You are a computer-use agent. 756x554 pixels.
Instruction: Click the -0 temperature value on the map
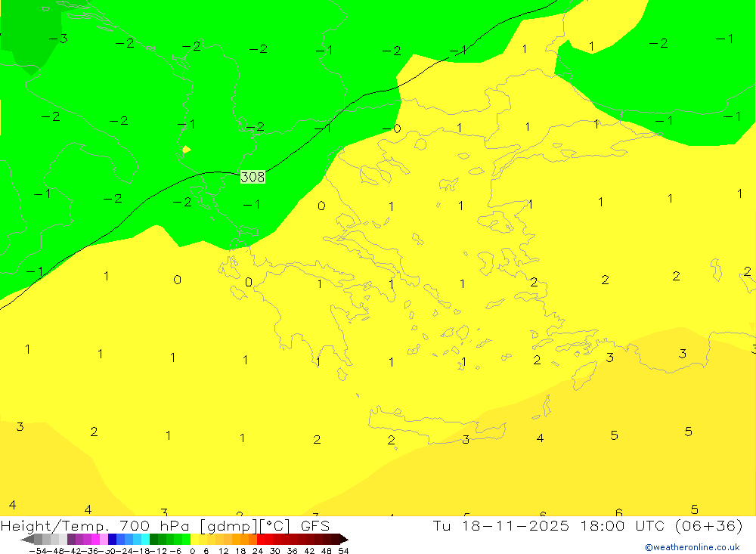(392, 128)
